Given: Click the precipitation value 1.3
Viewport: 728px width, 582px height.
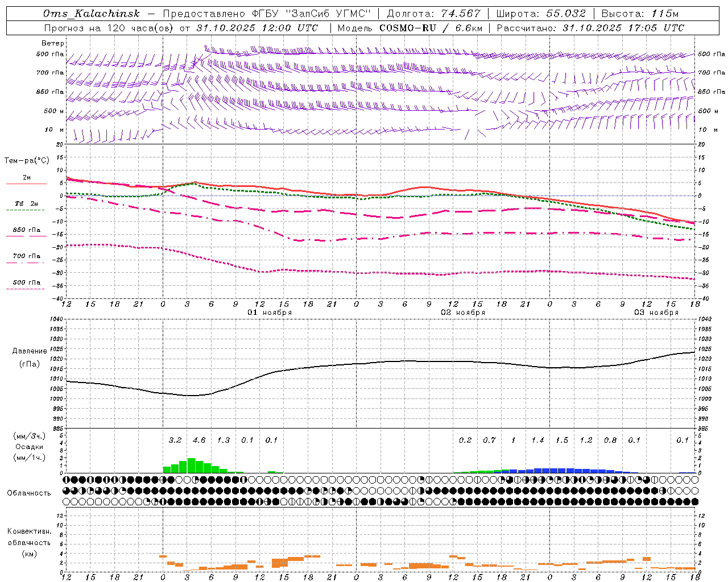Looking at the screenshot, I should tap(224, 440).
